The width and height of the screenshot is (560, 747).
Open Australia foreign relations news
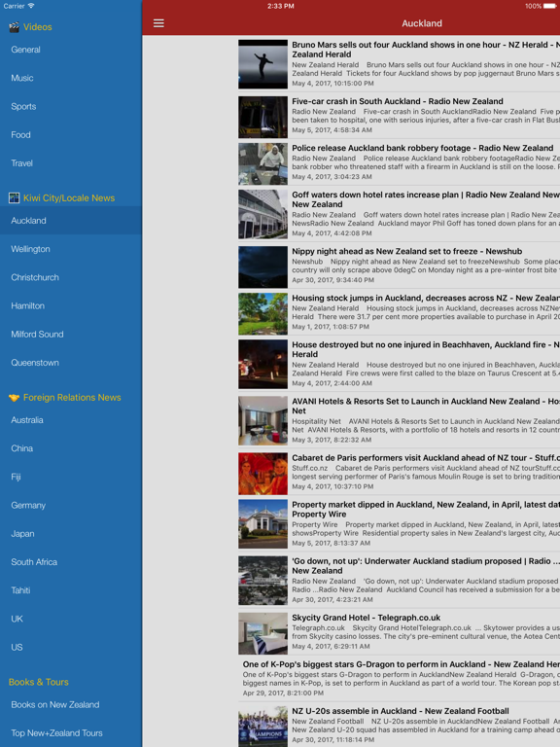point(71,420)
